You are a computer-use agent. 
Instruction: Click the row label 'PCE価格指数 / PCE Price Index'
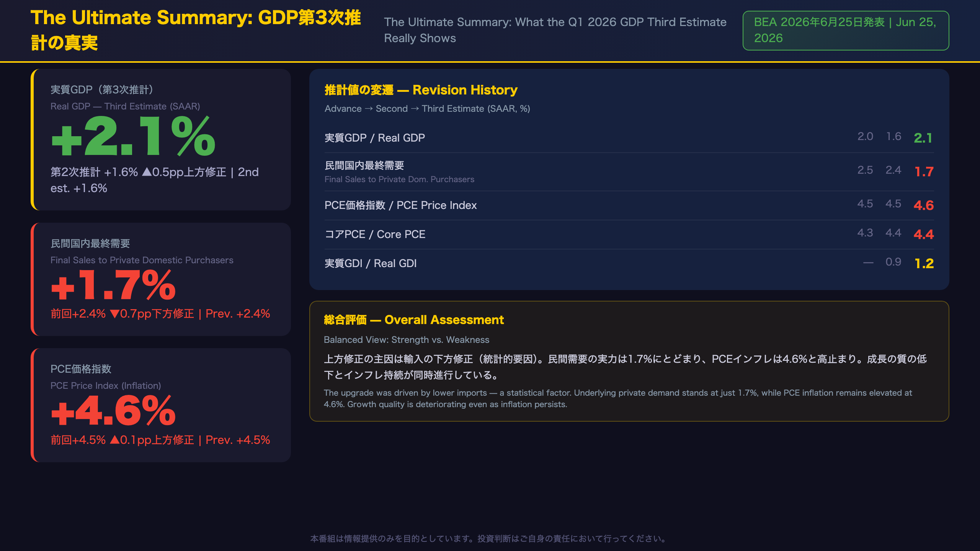(x=400, y=205)
